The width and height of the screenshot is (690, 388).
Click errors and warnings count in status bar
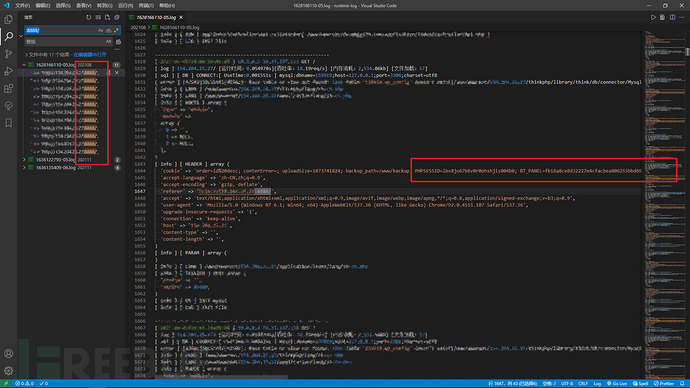25,384
